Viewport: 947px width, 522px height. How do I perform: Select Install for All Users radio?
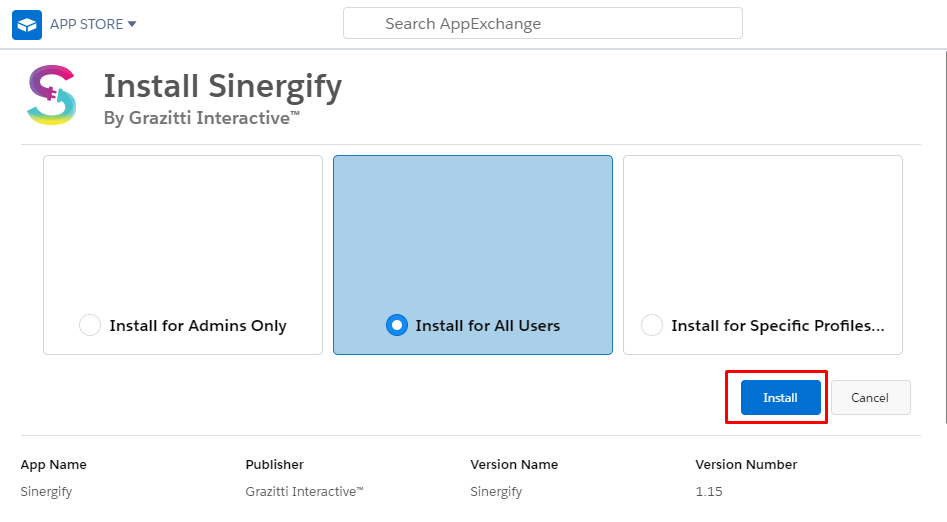[x=397, y=325]
